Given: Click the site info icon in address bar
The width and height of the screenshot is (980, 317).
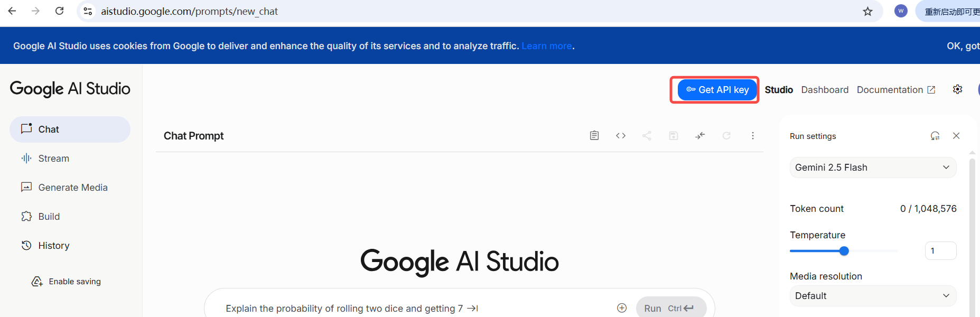Looking at the screenshot, I should [x=88, y=11].
